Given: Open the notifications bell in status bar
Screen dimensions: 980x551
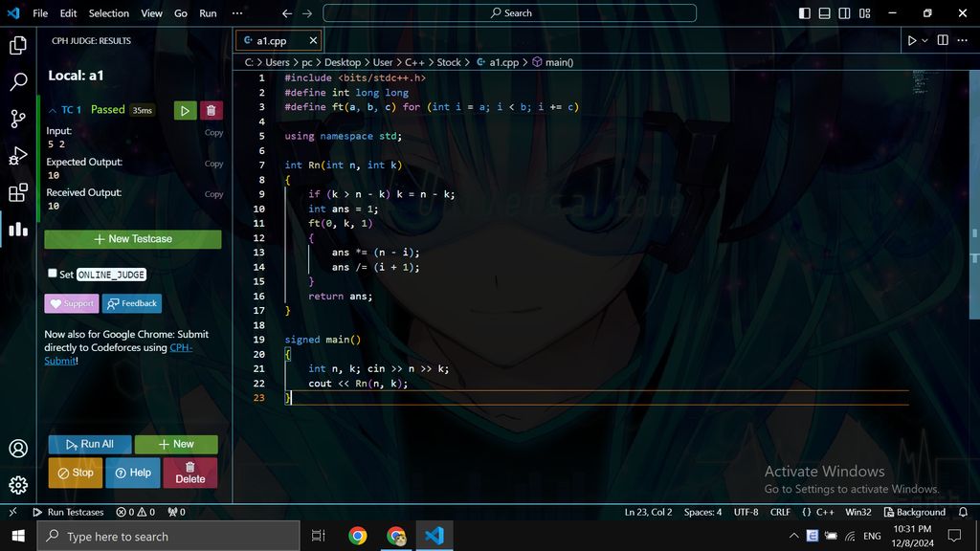Looking at the screenshot, I should [963, 512].
